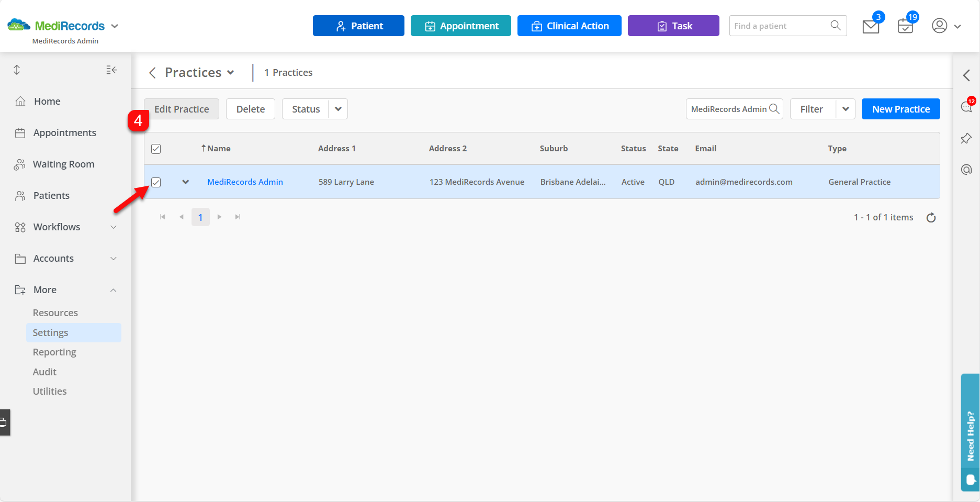Viewport: 980px width, 502px height.
Task: Go to last page of results
Action: tap(238, 217)
